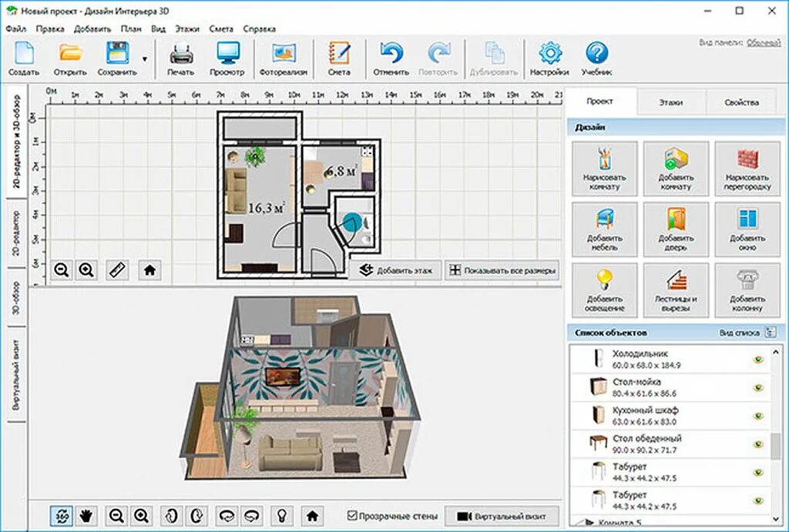Click the hand pan tool in 3D view
This screenshot has width=789, height=532.
85,515
